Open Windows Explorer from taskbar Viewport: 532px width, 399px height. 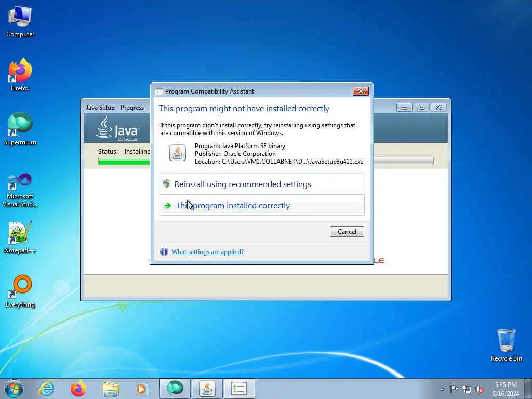coord(111,389)
